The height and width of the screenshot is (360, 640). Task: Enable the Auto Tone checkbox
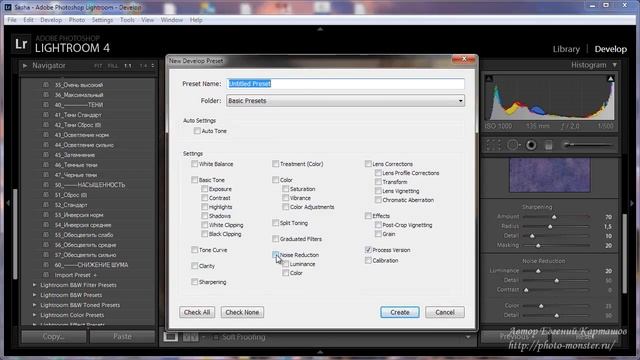coord(197,131)
